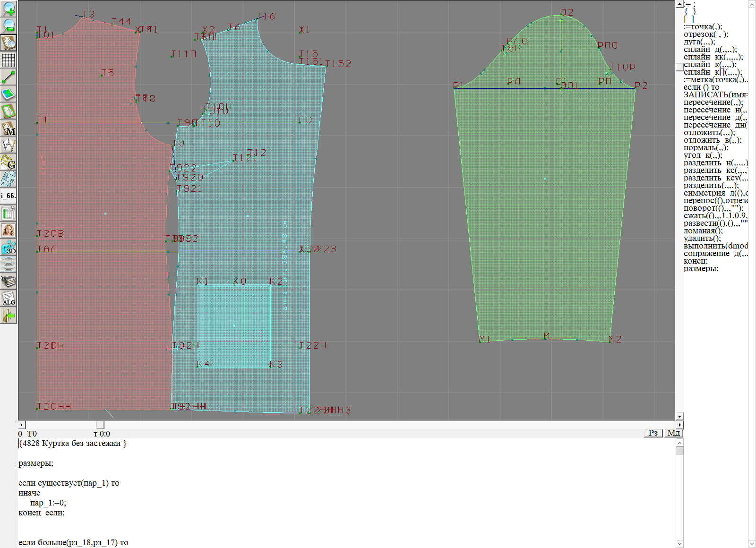This screenshot has height=548, width=756.
Task: Click canvas horizontal scrollbar right arrow
Action: click(x=679, y=425)
